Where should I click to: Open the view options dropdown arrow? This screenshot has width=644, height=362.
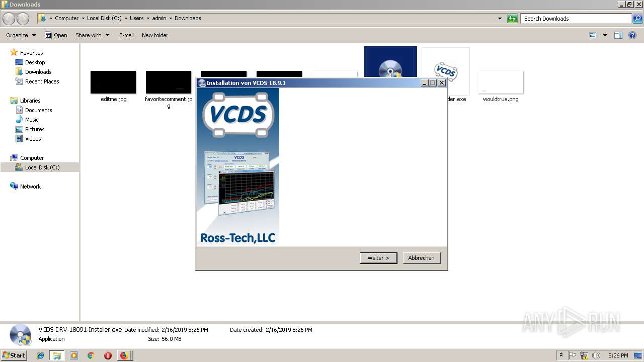tap(605, 35)
